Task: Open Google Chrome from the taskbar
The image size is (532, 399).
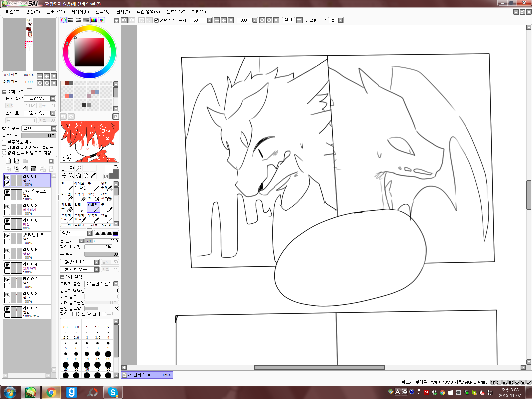Action: tap(51, 392)
